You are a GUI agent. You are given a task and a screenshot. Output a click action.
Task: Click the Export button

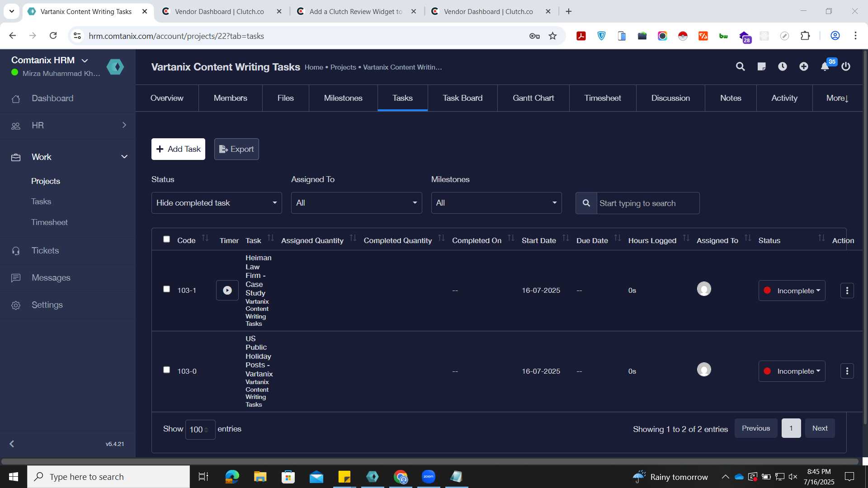[x=236, y=149]
